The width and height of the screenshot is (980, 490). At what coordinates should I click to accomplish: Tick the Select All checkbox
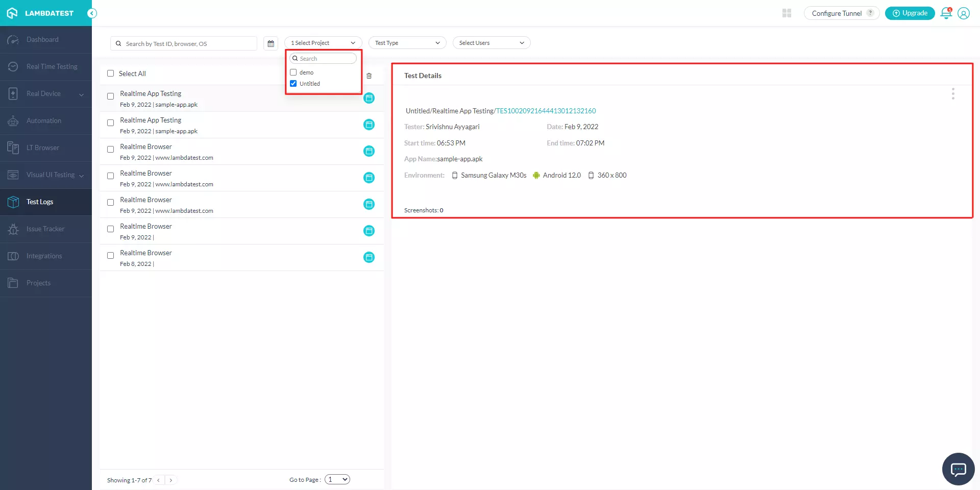pos(111,73)
